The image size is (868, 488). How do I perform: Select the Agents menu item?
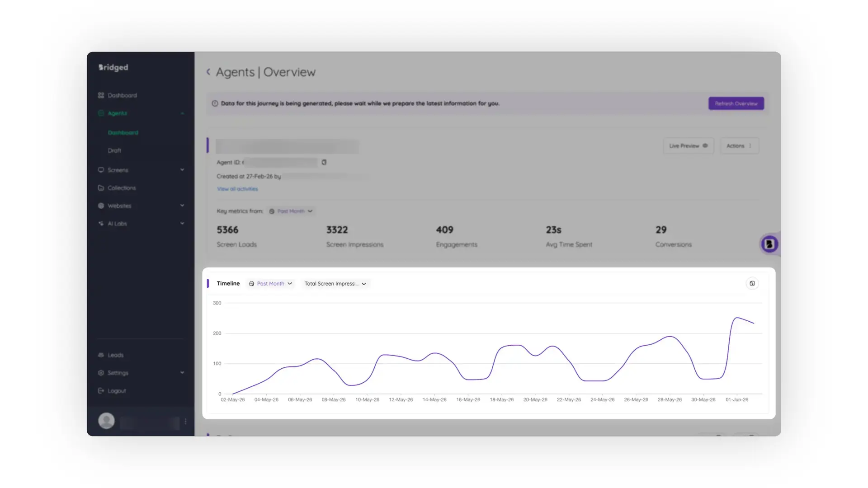click(117, 113)
